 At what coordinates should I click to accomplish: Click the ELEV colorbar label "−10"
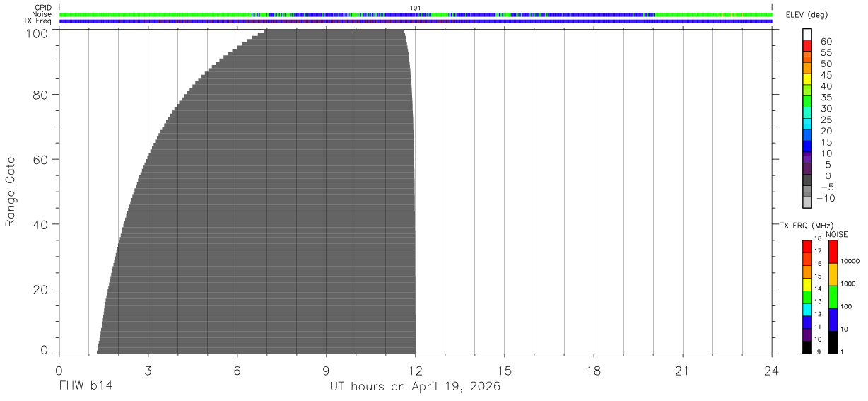click(826, 199)
